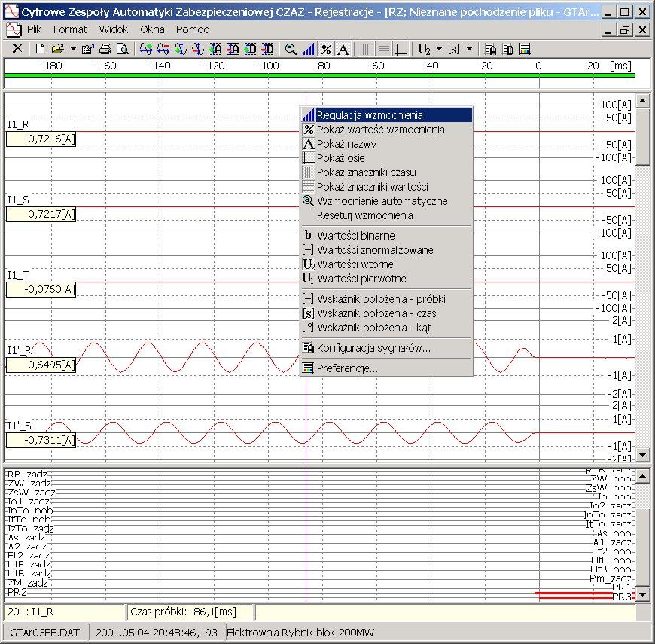Image resolution: width=655 pixels, height=644 pixels.
Task: Open the Format menu
Action: point(70,29)
